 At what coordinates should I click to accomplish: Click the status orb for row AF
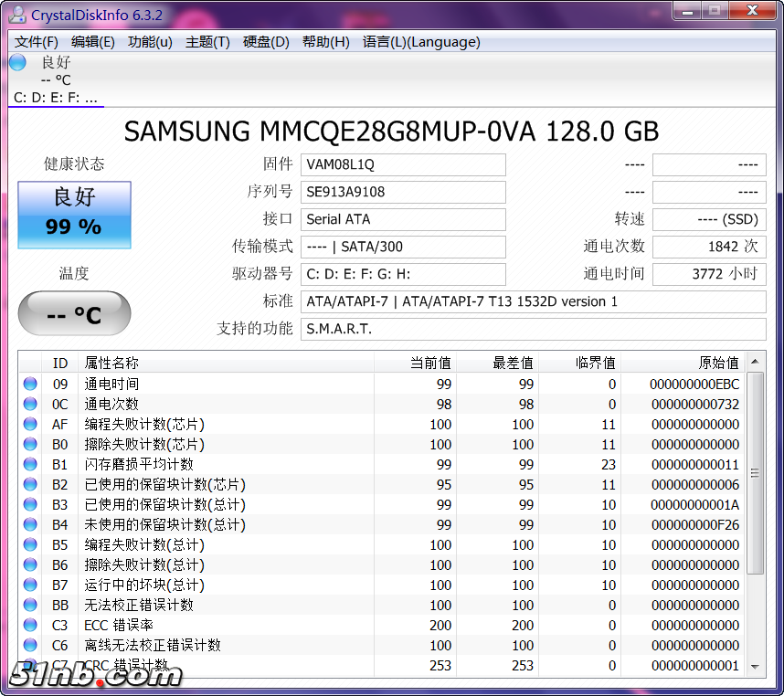[30, 425]
